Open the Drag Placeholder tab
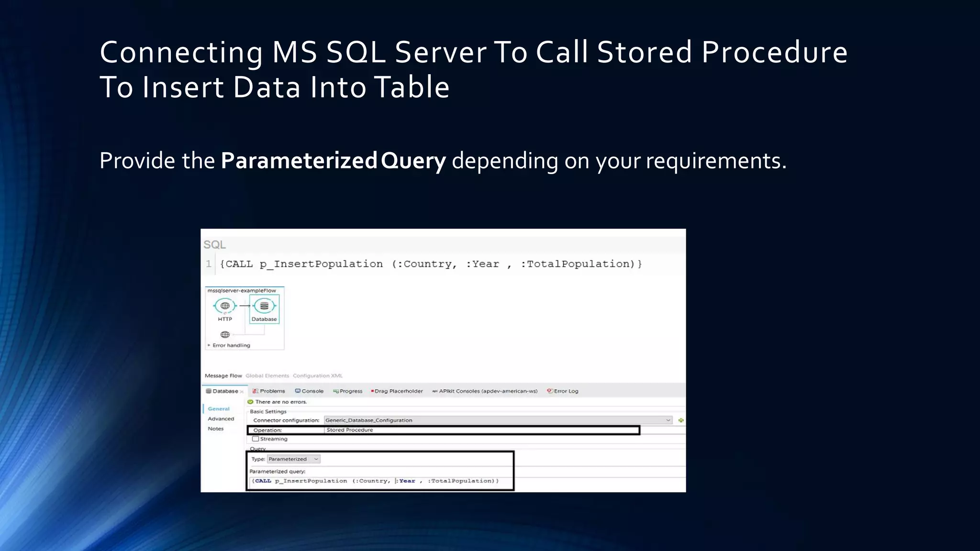The height and width of the screenshot is (551, 980). coord(397,391)
